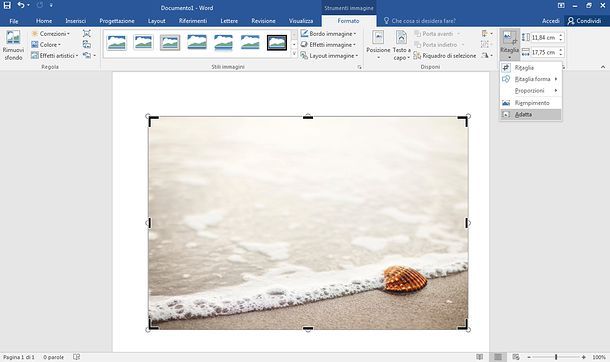Open Bordo immagine dropdown
Viewport: 610px width, 362px height.
pos(329,34)
